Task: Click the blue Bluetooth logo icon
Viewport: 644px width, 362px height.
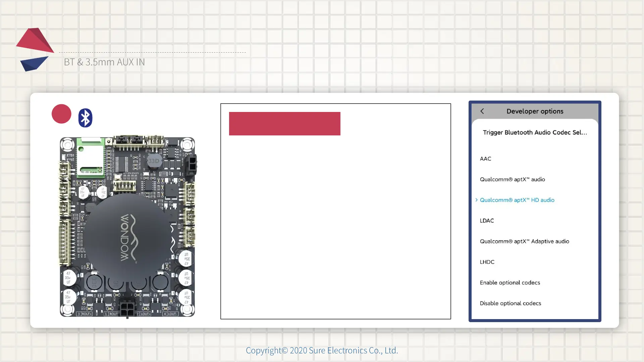Action: click(x=85, y=118)
